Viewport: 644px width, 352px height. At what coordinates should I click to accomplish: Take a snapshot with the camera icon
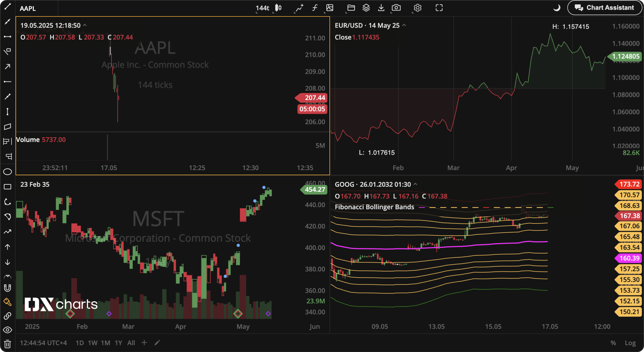(396, 8)
